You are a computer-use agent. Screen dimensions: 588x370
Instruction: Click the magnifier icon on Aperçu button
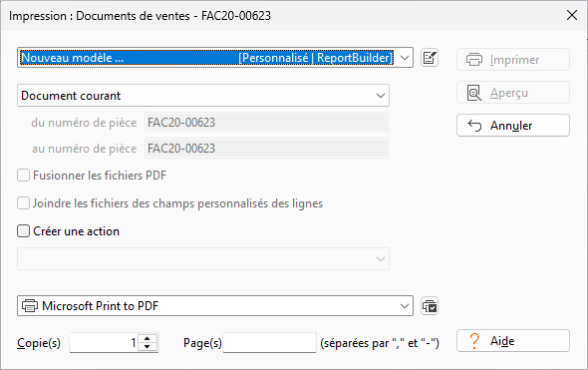[474, 93]
